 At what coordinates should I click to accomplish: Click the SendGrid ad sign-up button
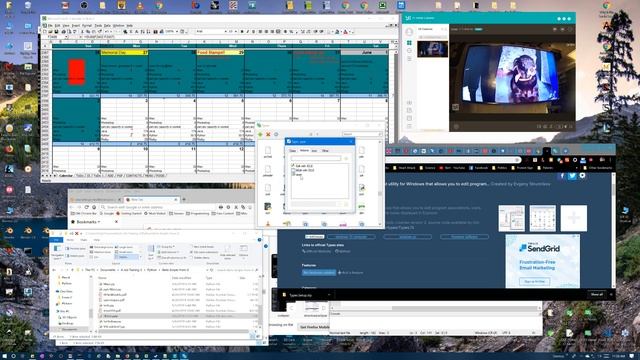(534, 281)
